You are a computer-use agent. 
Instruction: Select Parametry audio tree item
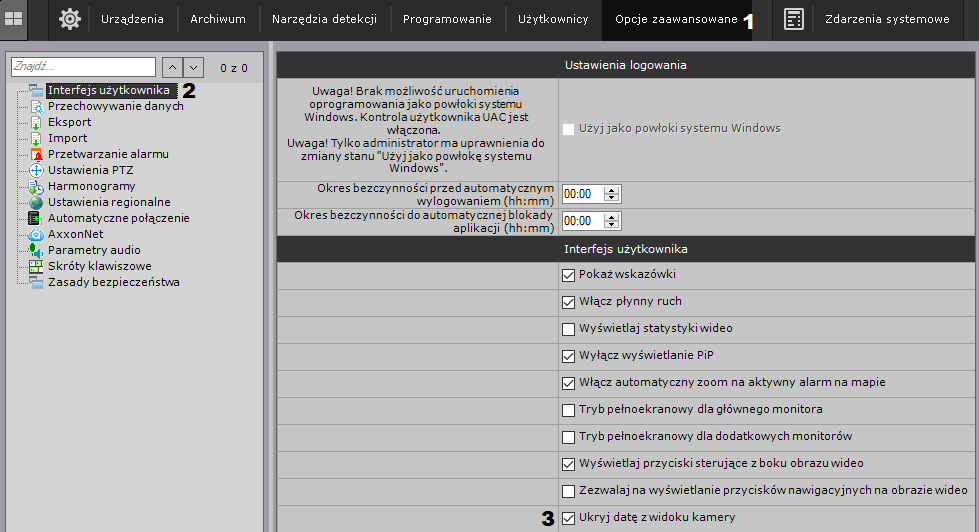(x=94, y=250)
